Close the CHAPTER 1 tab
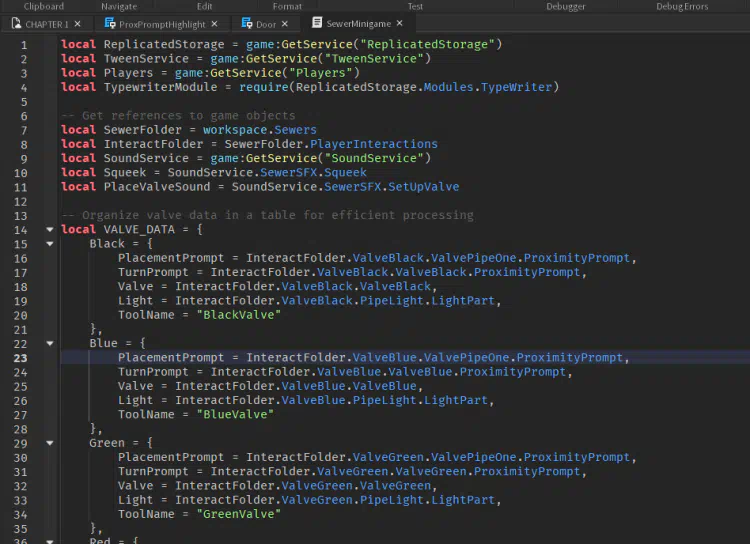Screen dimensions: 750x544 pos(77,24)
